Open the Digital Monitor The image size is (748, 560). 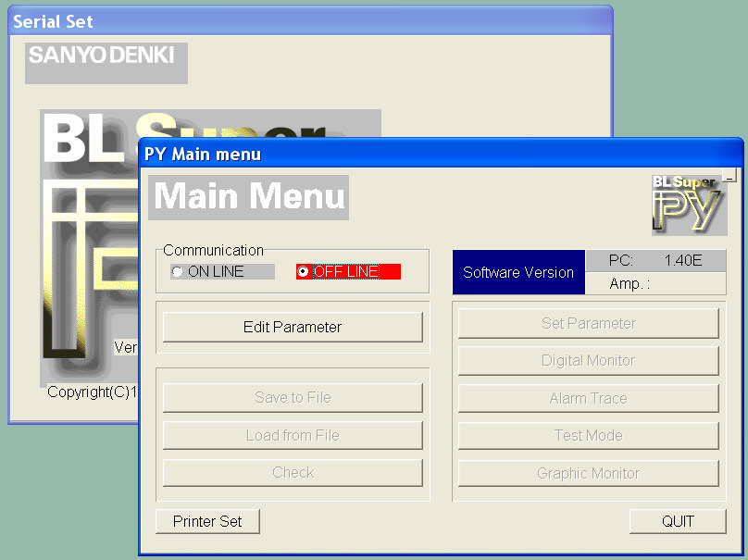(588, 361)
